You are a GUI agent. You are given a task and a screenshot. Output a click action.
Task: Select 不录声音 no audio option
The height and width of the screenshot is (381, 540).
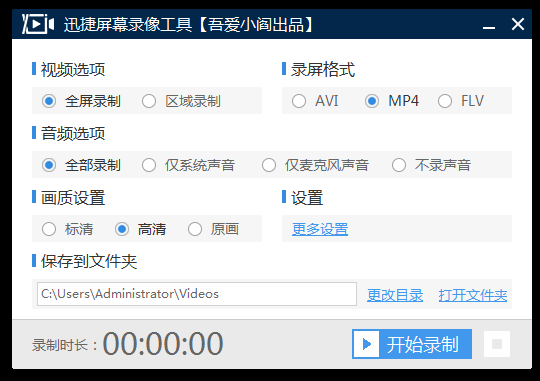coord(431,165)
